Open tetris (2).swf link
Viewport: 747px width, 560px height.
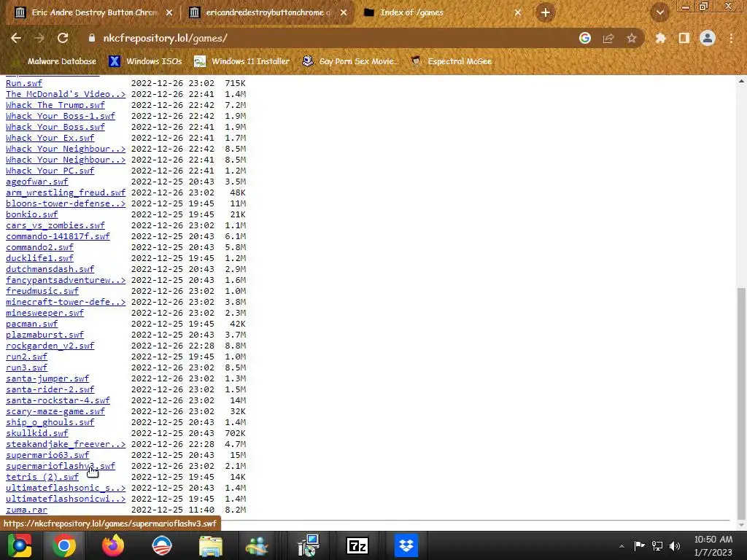tap(42, 478)
